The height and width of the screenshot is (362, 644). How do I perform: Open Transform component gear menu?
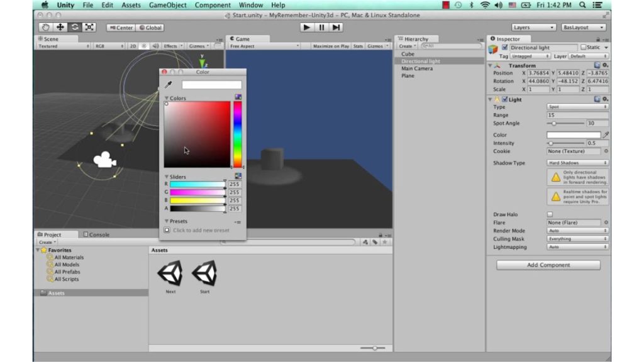click(605, 65)
